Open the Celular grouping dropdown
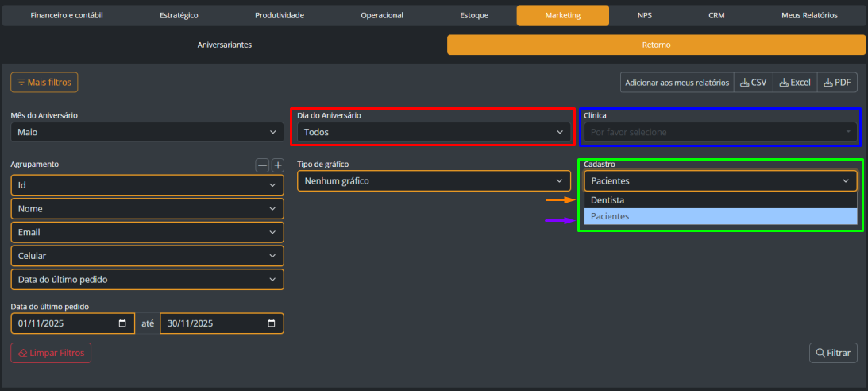The height and width of the screenshot is (391, 868). pos(147,256)
